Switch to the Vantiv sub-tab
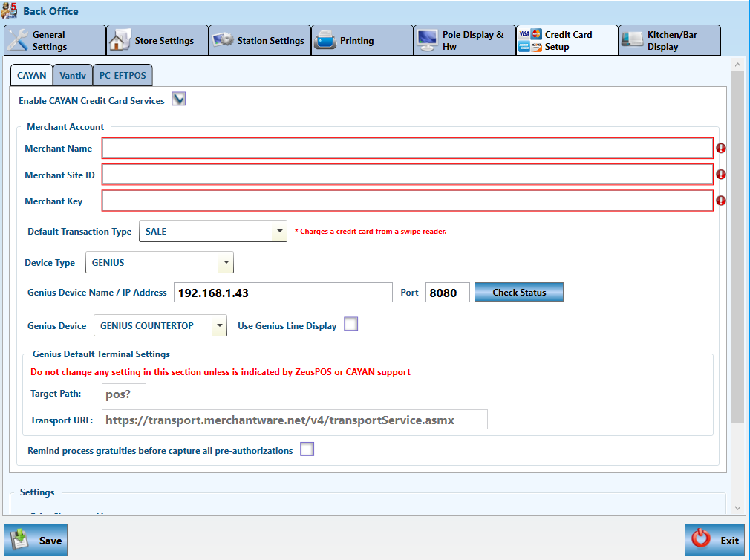 tap(73, 75)
